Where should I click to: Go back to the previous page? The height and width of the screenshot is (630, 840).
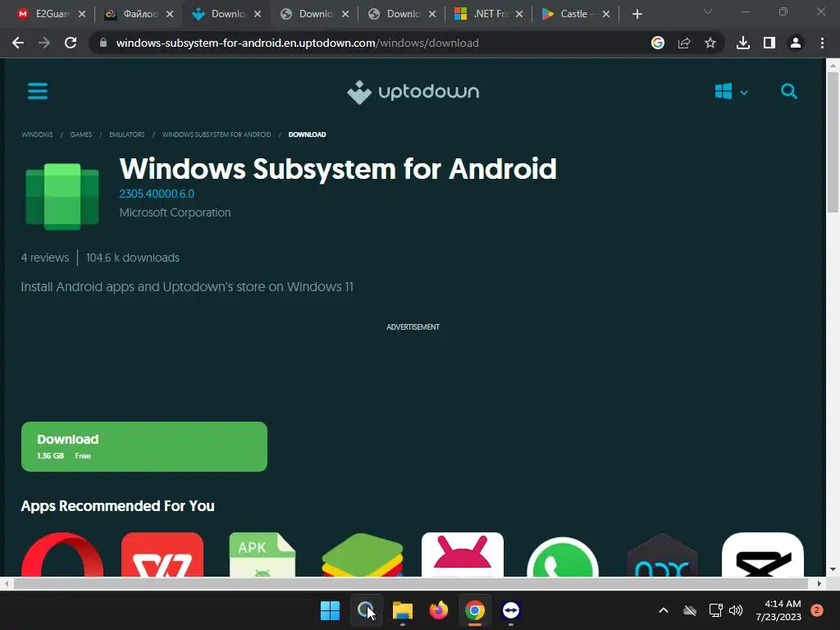(x=18, y=43)
